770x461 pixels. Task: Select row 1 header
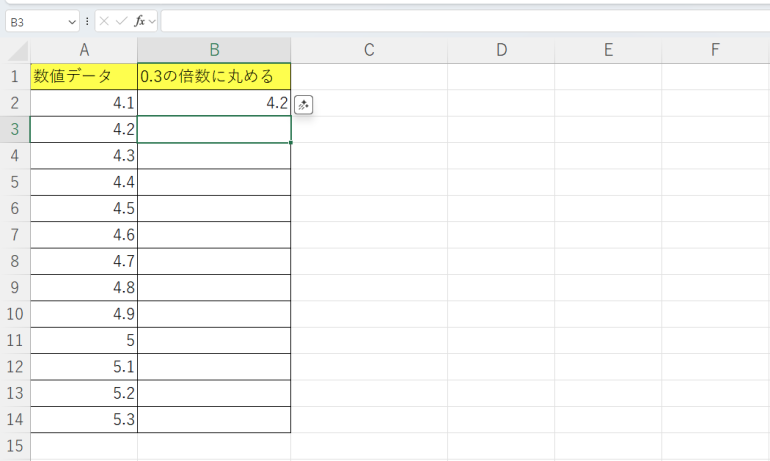point(15,77)
